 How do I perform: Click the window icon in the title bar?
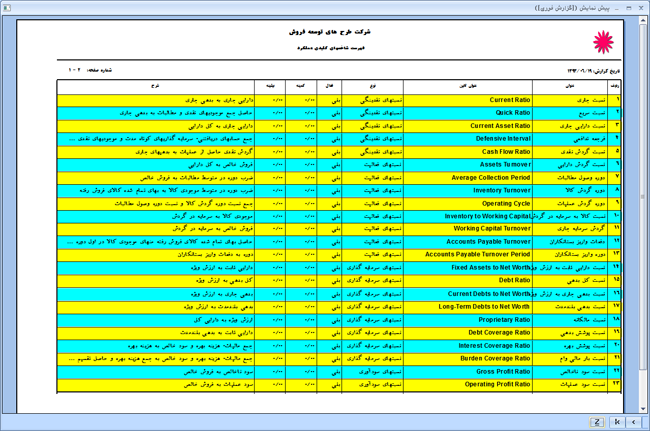pyautogui.click(x=8, y=7)
